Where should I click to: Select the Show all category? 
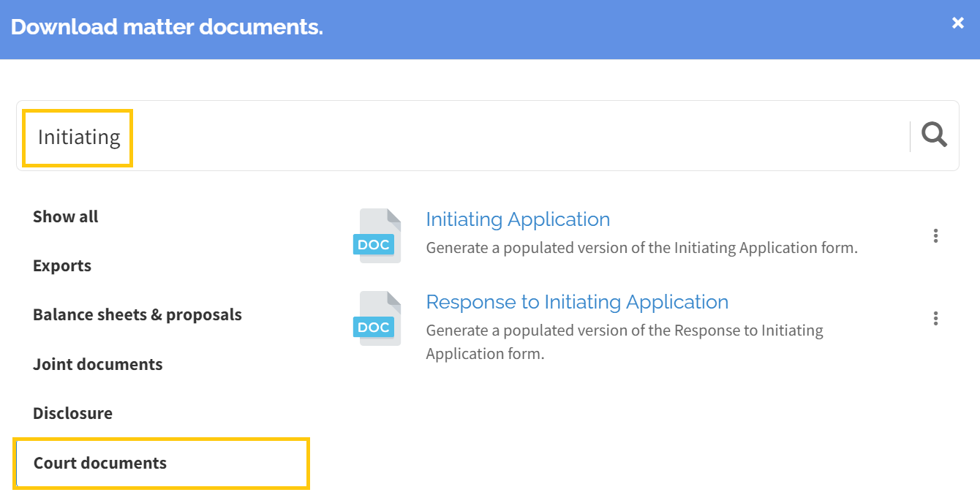coord(65,216)
